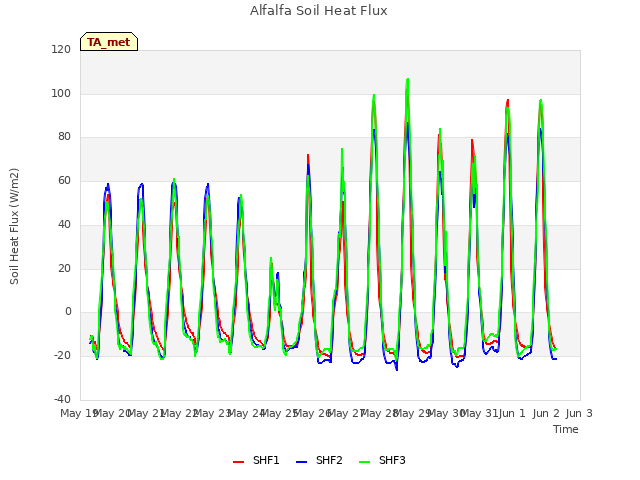Click the blue SHF2 legend marker
The image size is (640, 480).
(x=301, y=462)
